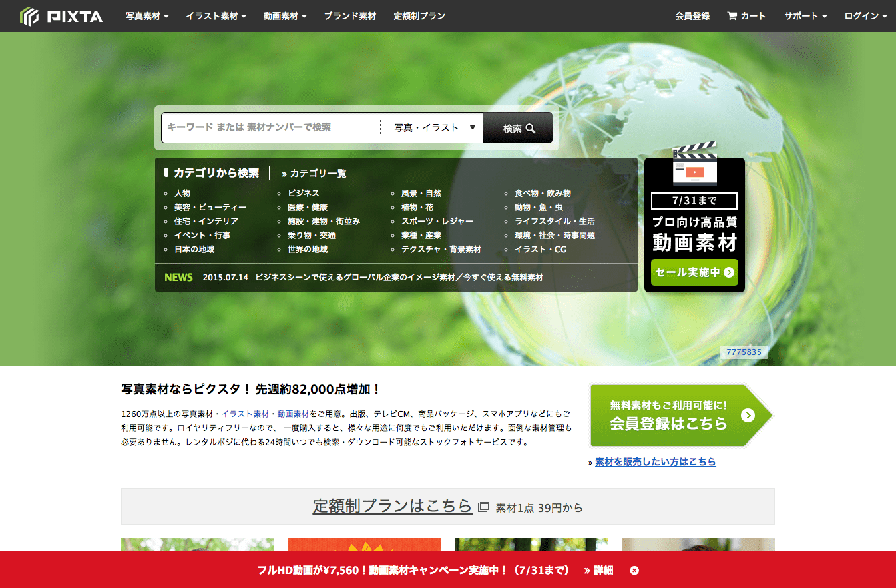Close the red campaign banner
Viewport: 896px width, 588px height.
click(x=634, y=570)
